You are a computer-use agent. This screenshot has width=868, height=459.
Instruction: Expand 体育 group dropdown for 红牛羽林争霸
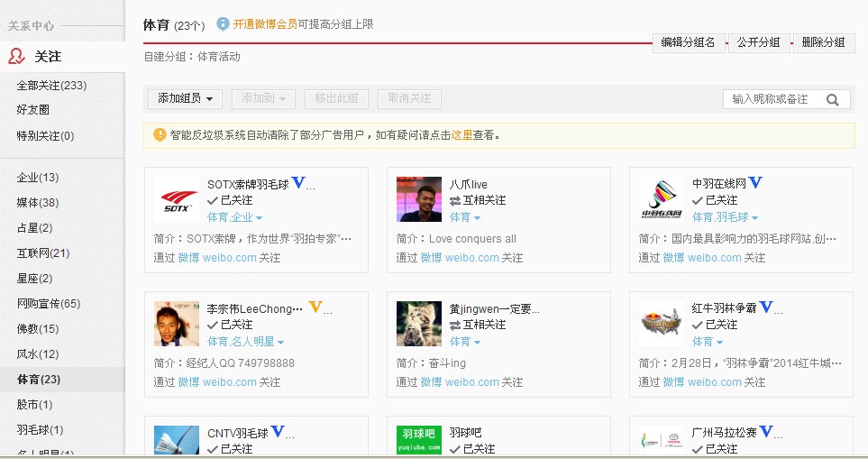tap(708, 342)
